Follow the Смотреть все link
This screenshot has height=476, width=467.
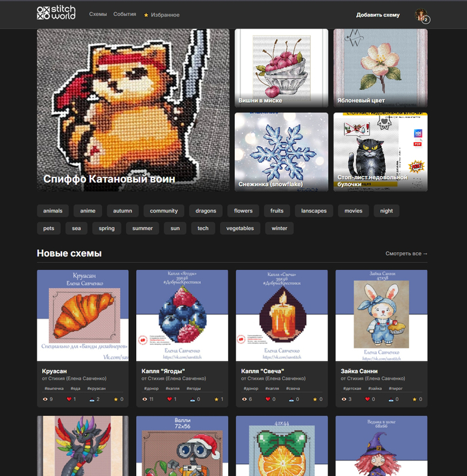click(406, 253)
